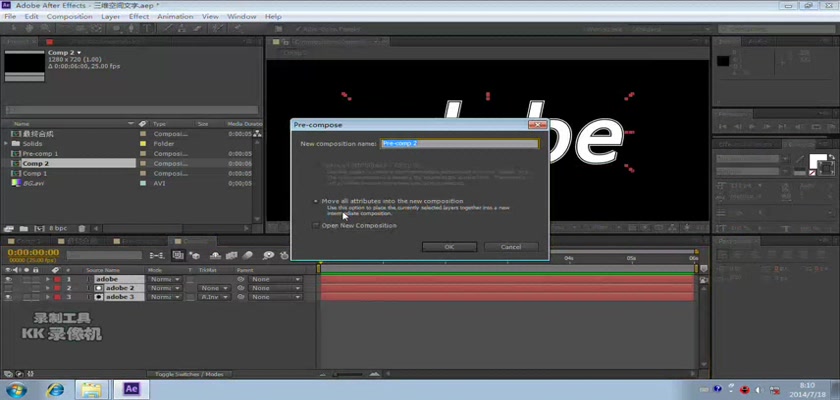The height and width of the screenshot is (400, 840).
Task: Open the File menu
Action: click(10, 17)
